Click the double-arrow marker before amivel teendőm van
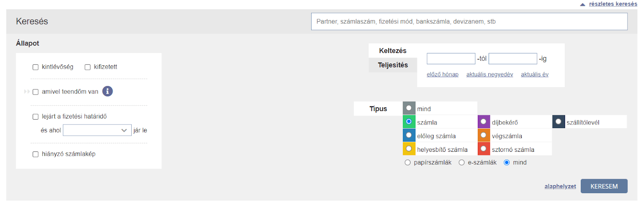This screenshot has height=206, width=644. click(x=27, y=92)
